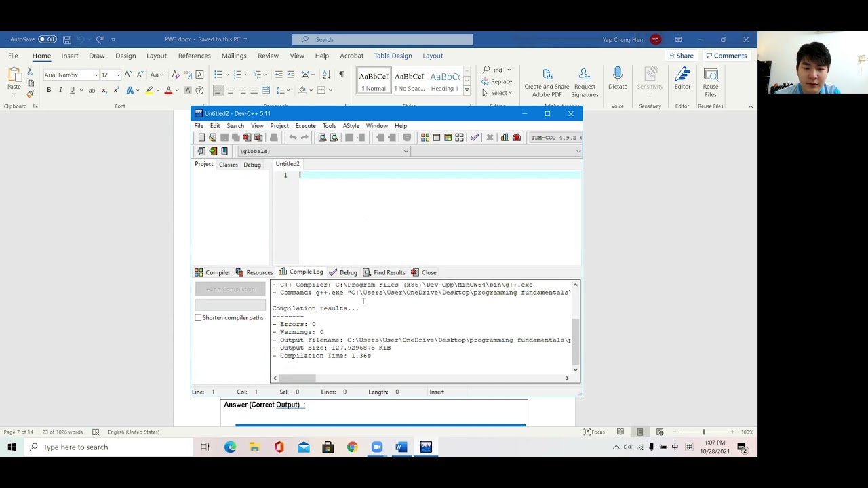This screenshot has width=868, height=488.
Task: Click Compile icon in Dev-C++ toolbar
Action: (425, 138)
